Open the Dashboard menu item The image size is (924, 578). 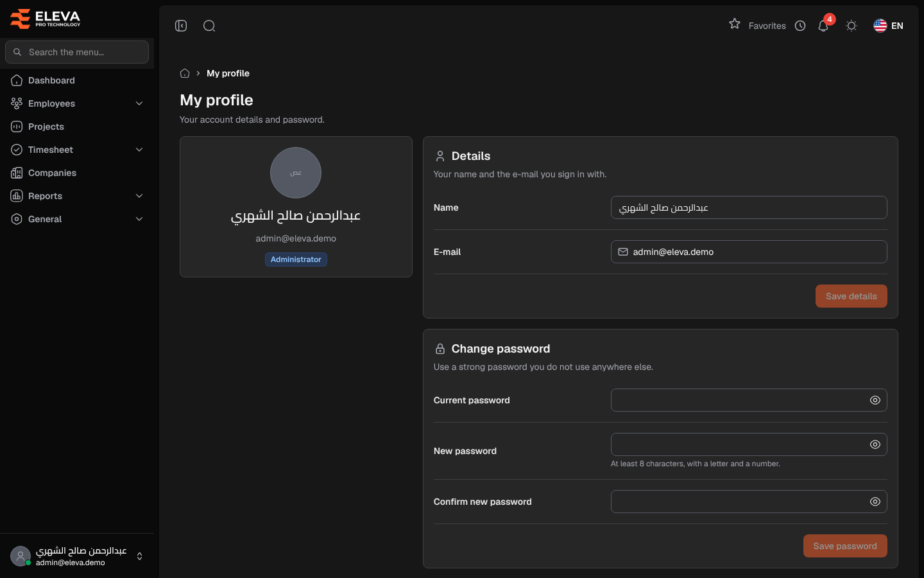click(77, 80)
